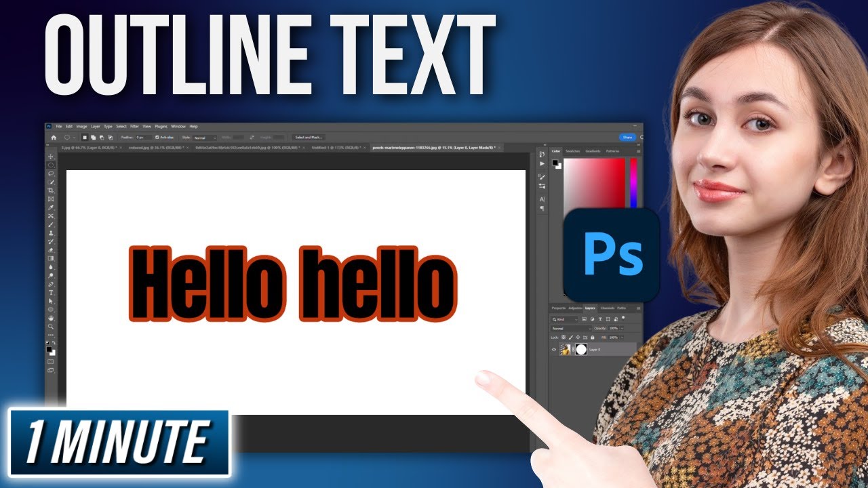Select the Move tool
The image size is (868, 488).
50,156
